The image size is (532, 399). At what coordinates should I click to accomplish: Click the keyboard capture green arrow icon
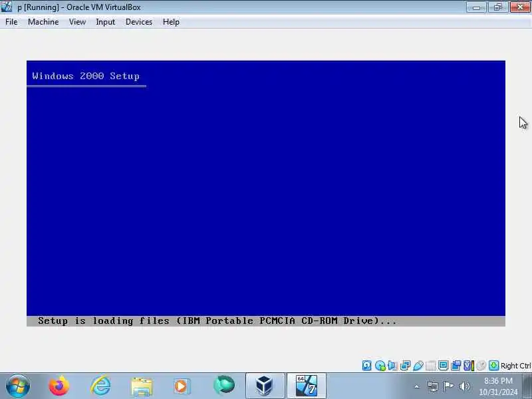tap(493, 365)
